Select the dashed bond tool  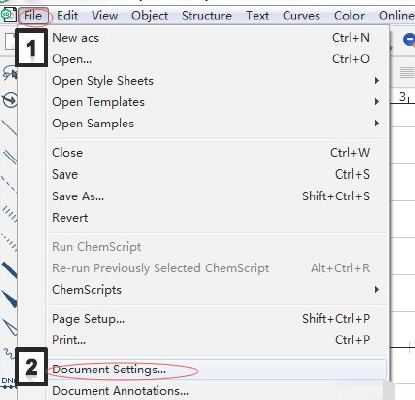(x=9, y=184)
